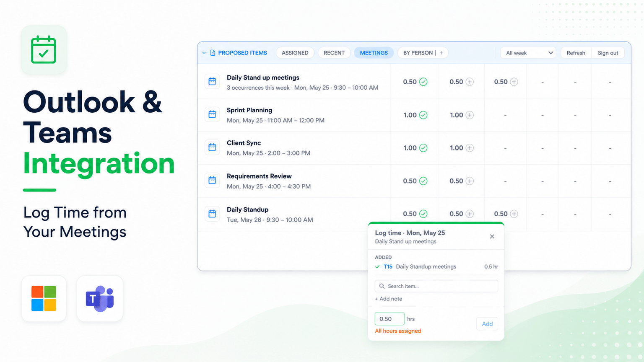Click the Add button in Log time popup
644x362 pixels.
(x=487, y=324)
